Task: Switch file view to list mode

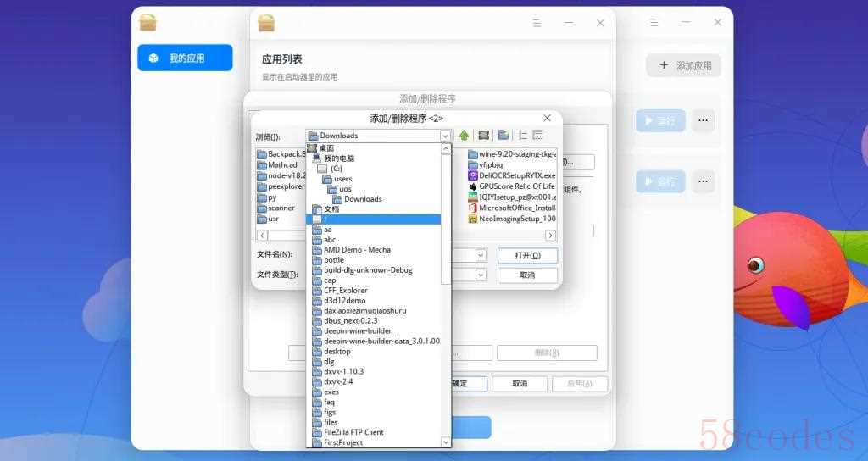Action: (523, 135)
